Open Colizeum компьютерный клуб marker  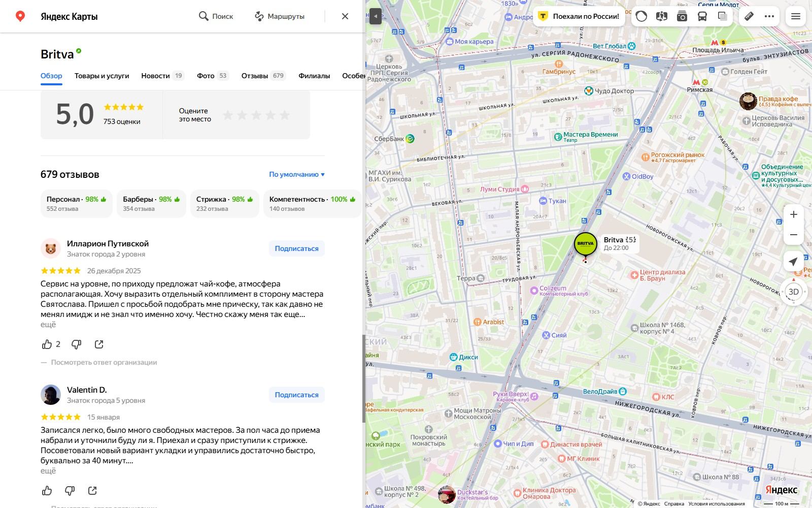pyautogui.click(x=559, y=291)
